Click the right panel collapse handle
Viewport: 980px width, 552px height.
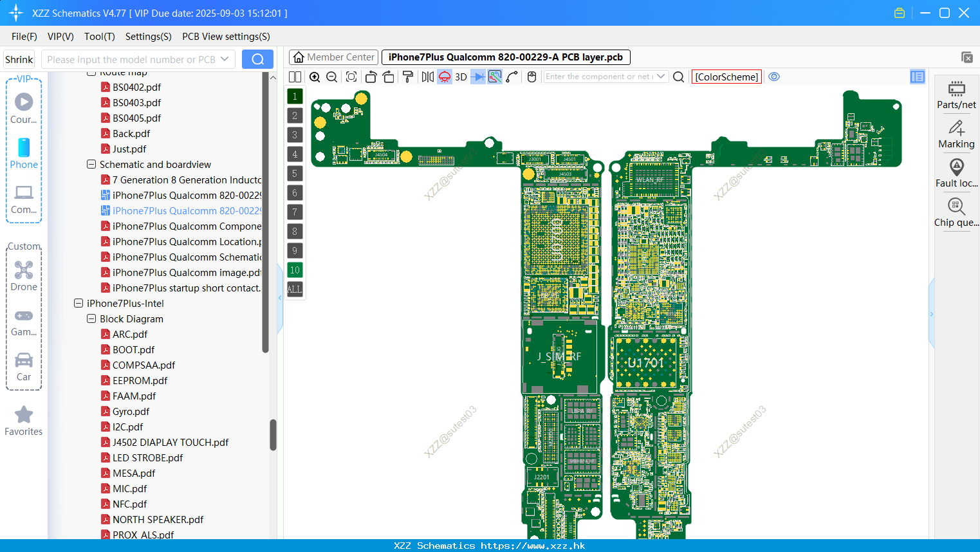[931, 314]
